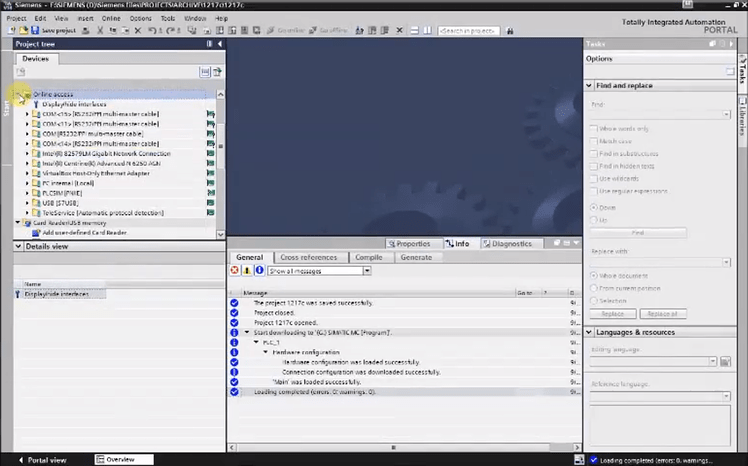
Task: Open the Show all messages dropdown
Action: 366,270
